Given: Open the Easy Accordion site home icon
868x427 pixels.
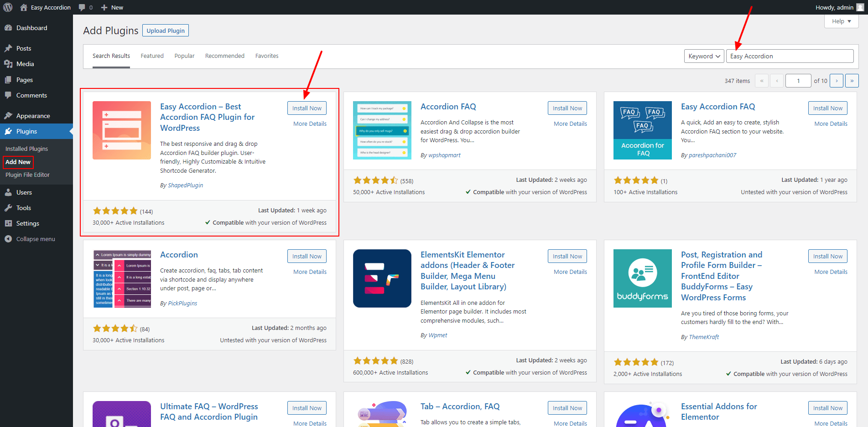Looking at the screenshot, I should tap(24, 7).
